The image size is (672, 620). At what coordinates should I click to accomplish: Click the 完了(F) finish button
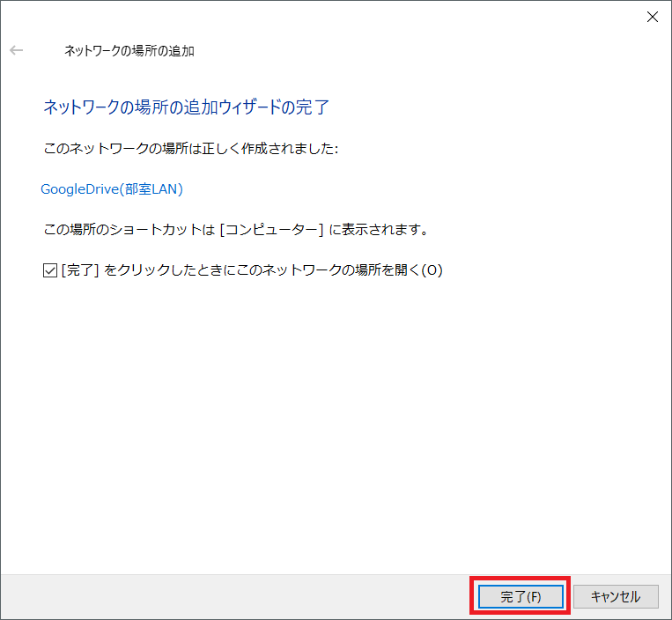(520, 596)
